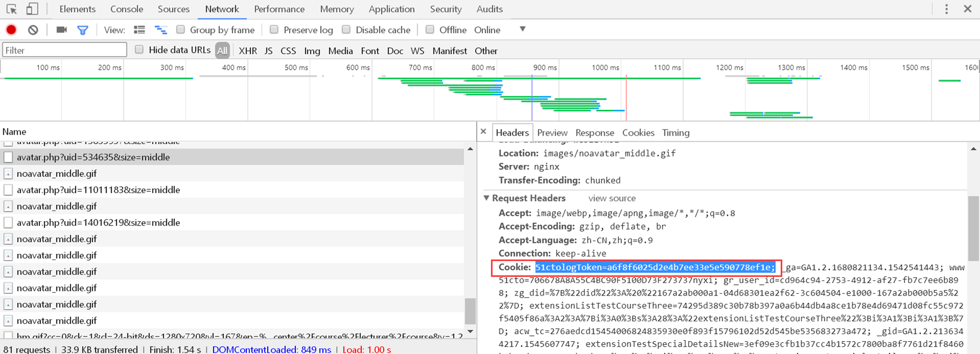Toggle capture screenshots camera icon
The height and width of the screenshot is (354, 980).
(61, 30)
